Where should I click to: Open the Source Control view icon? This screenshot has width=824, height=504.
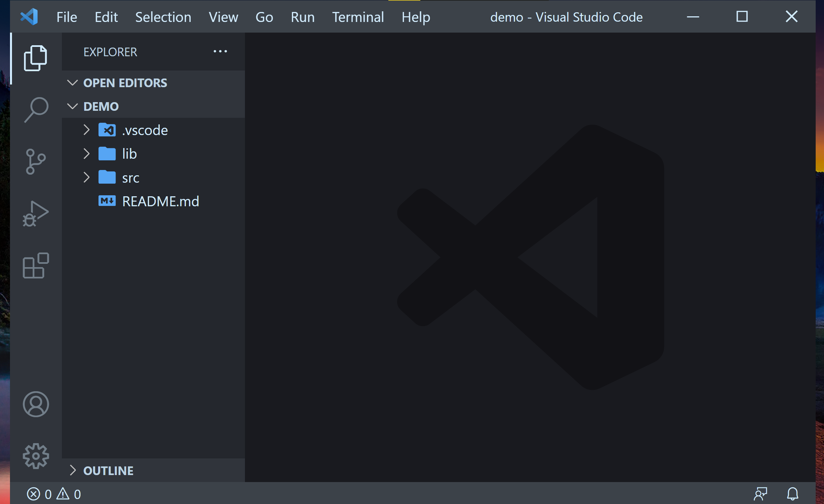tap(36, 162)
